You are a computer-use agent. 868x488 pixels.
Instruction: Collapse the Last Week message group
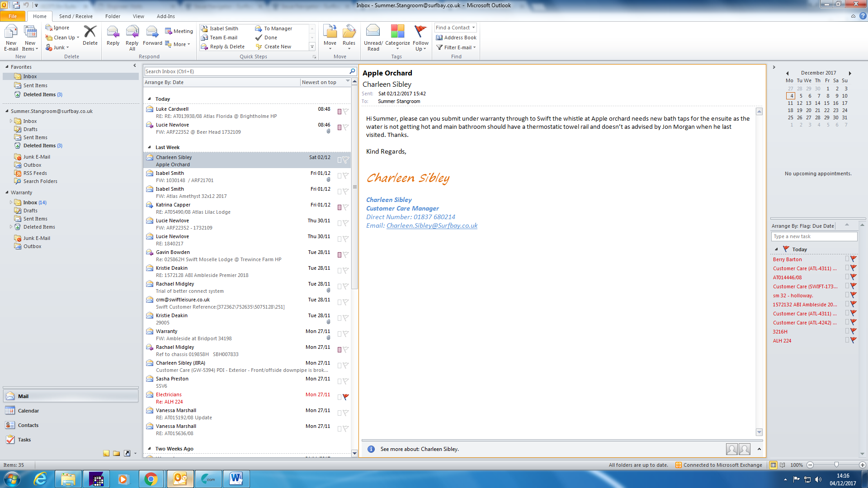pos(150,147)
